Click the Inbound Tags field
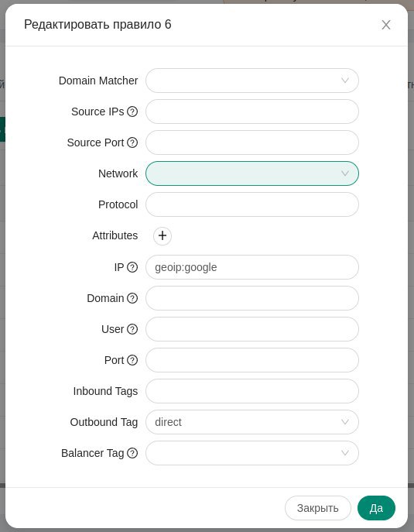The width and height of the screenshot is (414, 532). [x=252, y=391]
